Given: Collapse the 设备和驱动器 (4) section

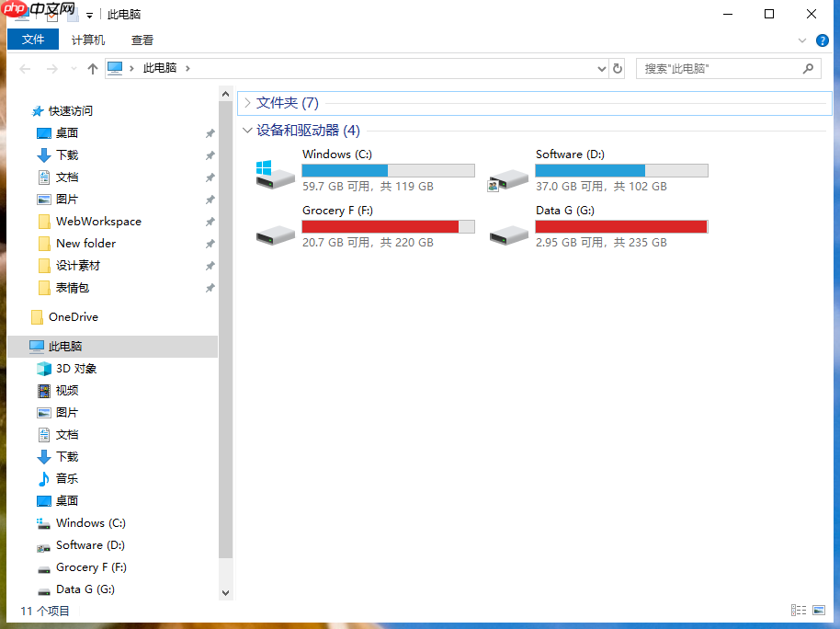Looking at the screenshot, I should [x=247, y=130].
